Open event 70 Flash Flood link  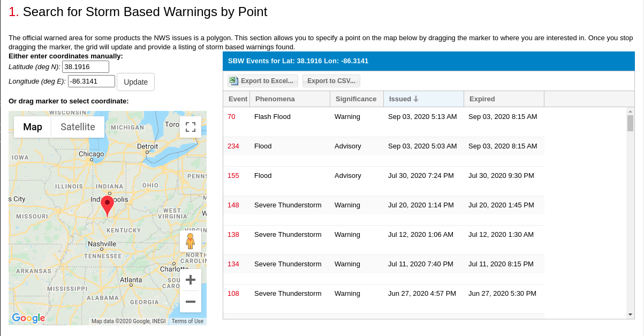click(x=231, y=117)
